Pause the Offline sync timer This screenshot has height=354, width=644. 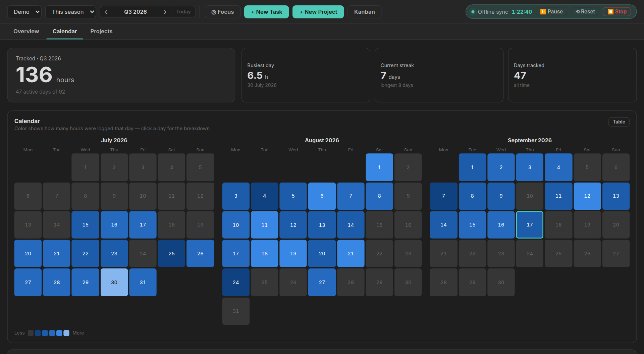(x=551, y=12)
